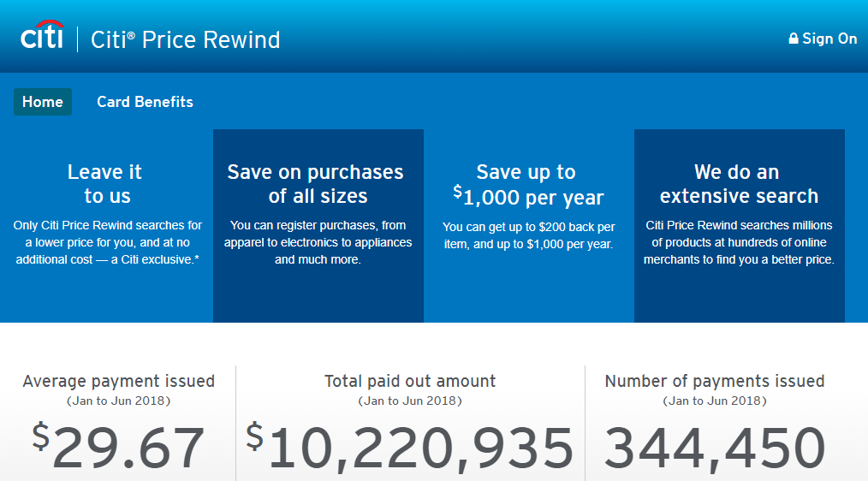Click text 'Citi Price Rewind searches millions'

[x=739, y=225]
